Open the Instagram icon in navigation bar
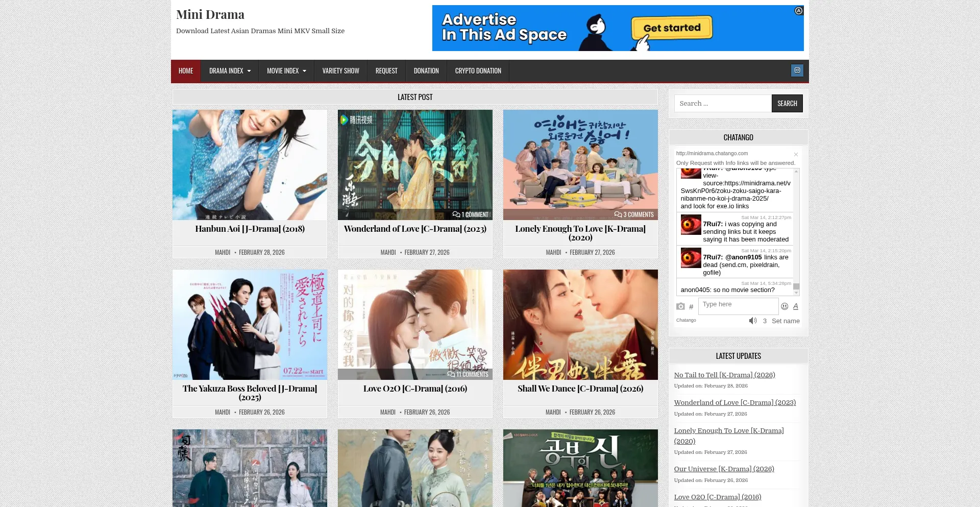The width and height of the screenshot is (980, 507). click(797, 70)
